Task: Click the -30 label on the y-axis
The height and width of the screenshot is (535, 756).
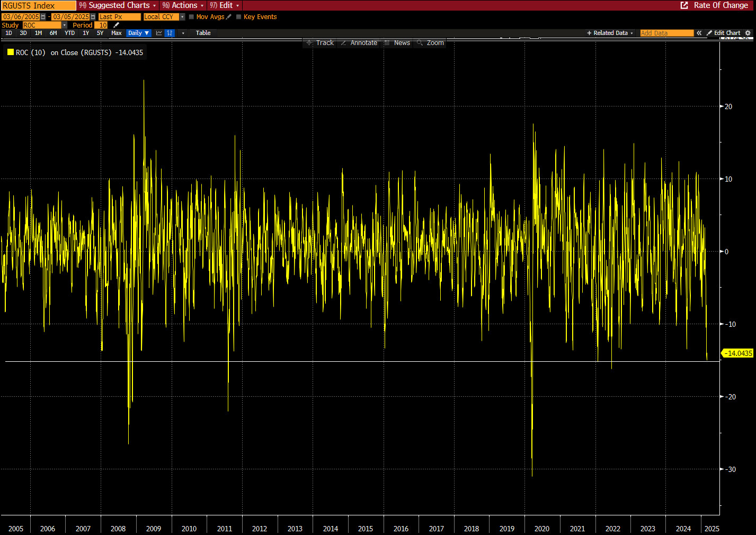Action: (730, 469)
